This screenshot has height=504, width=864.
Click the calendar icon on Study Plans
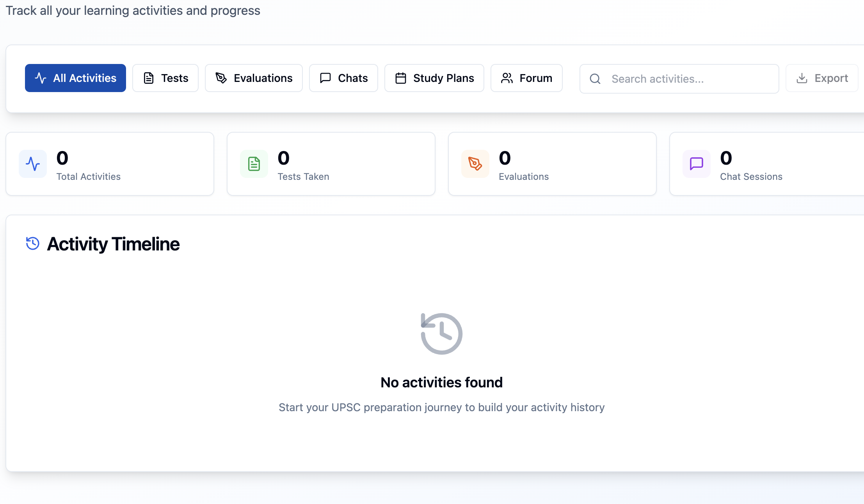pyautogui.click(x=401, y=78)
